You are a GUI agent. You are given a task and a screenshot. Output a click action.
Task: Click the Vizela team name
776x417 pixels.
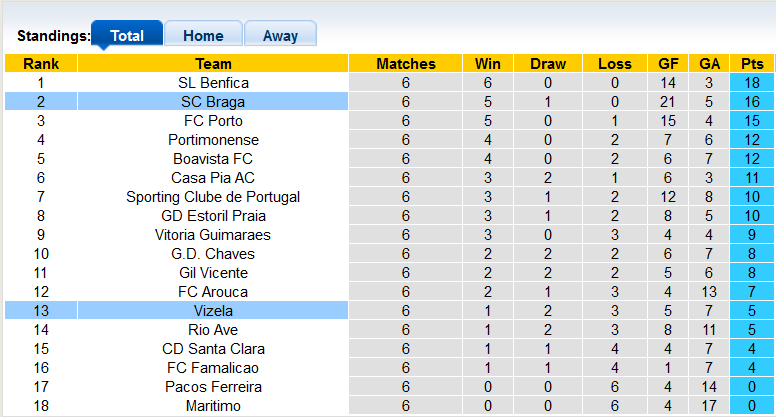[x=213, y=311]
